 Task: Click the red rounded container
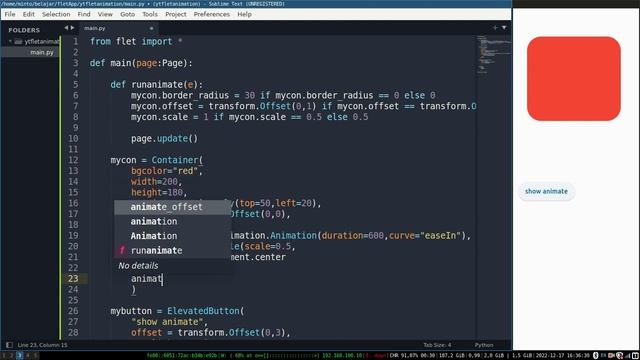tap(573, 79)
